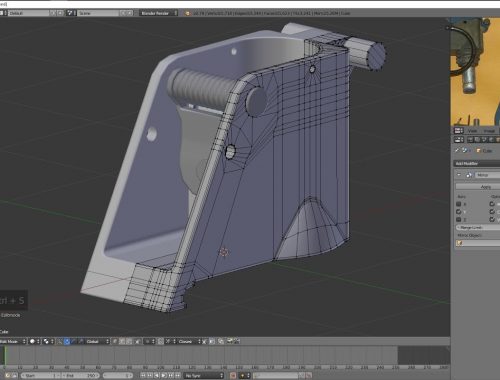500x380 pixels.
Task: Click the pin icon in properties breadcrumb
Action: point(457,151)
